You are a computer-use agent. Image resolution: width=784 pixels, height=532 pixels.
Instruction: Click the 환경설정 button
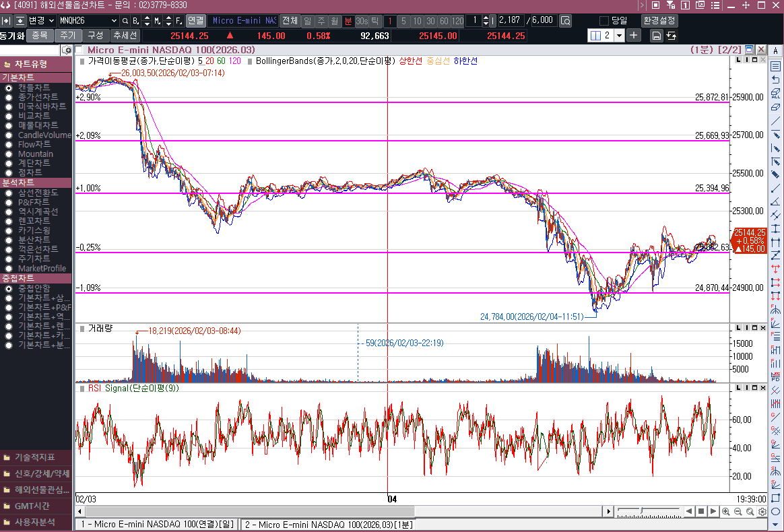tap(659, 21)
